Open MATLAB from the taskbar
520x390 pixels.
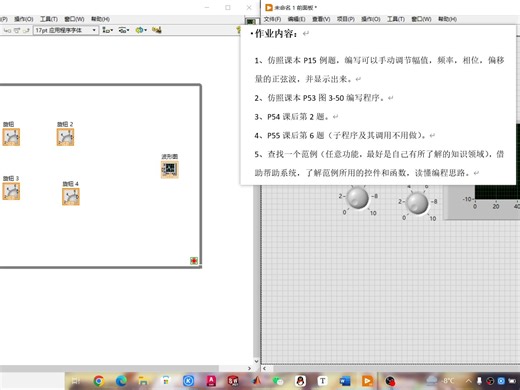256,381
